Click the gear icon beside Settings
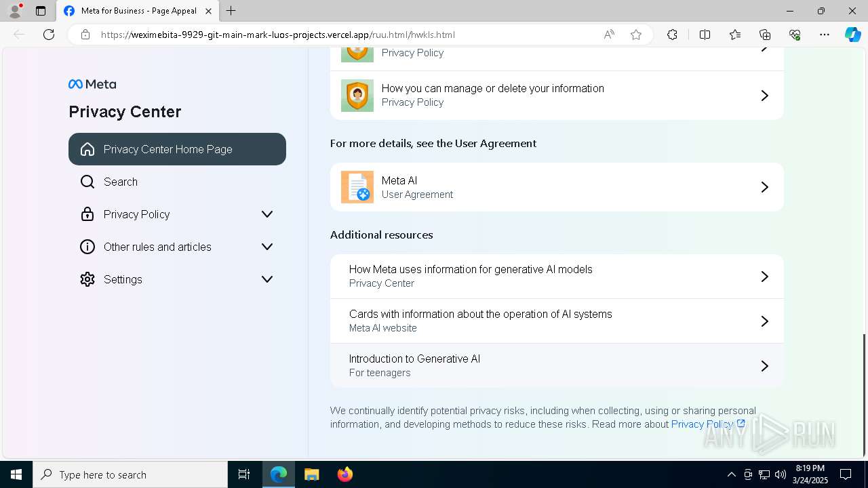 (87, 279)
